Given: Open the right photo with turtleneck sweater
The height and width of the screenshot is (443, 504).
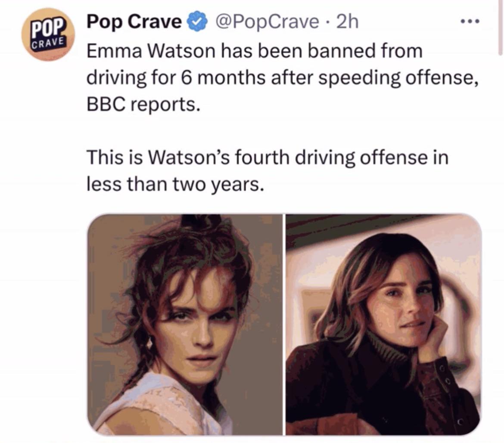Looking at the screenshot, I should tap(383, 324).
